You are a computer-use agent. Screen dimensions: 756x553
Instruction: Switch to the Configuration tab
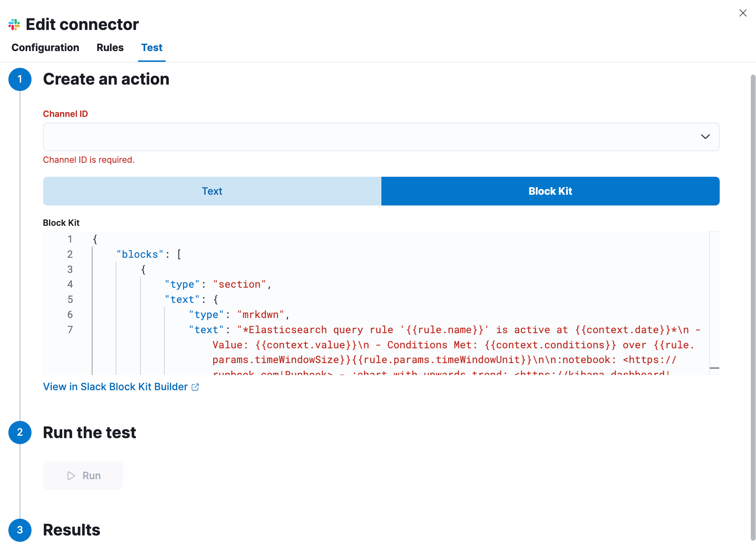click(x=45, y=47)
